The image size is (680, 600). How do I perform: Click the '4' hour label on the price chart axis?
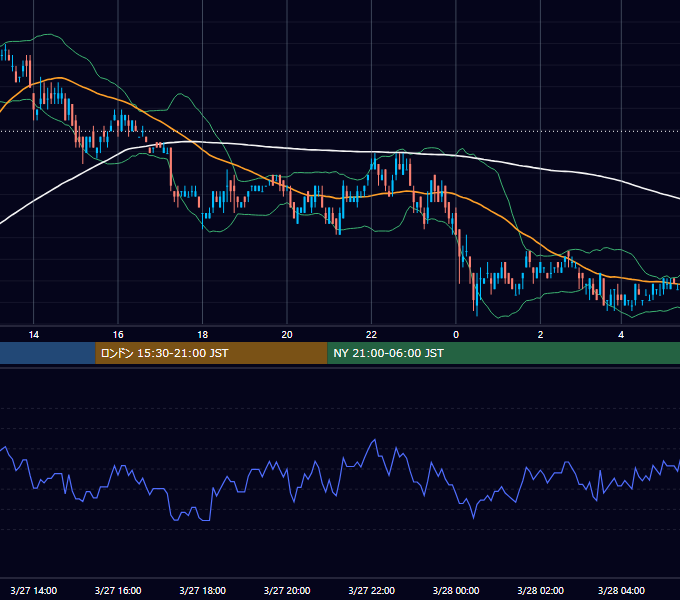pyautogui.click(x=621, y=335)
